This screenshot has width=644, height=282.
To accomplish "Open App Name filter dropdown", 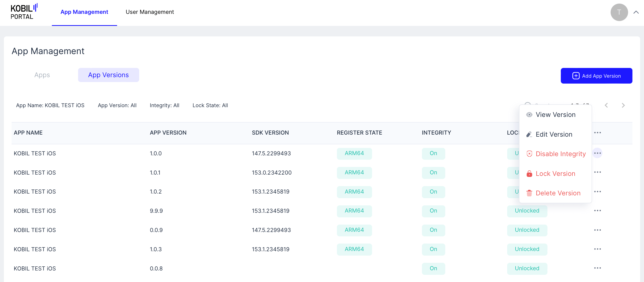I will point(50,105).
